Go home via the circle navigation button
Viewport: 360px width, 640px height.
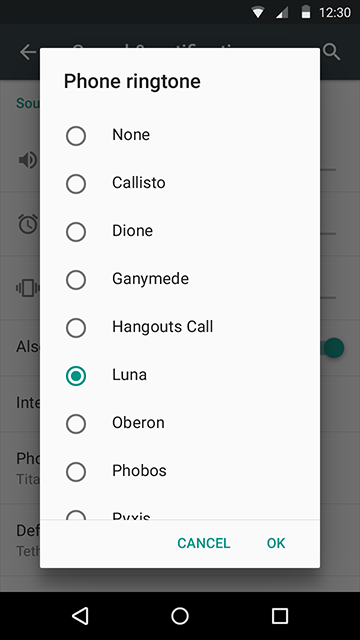[x=180, y=616]
